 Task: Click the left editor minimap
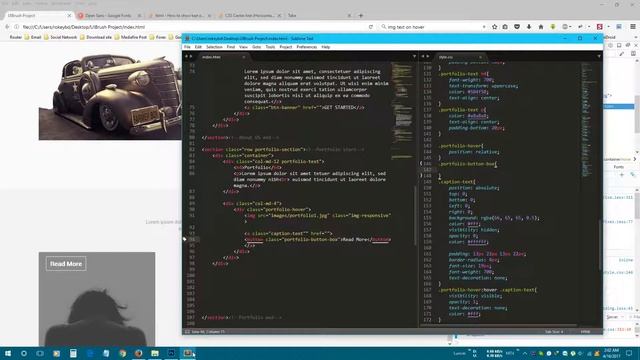coord(402,110)
